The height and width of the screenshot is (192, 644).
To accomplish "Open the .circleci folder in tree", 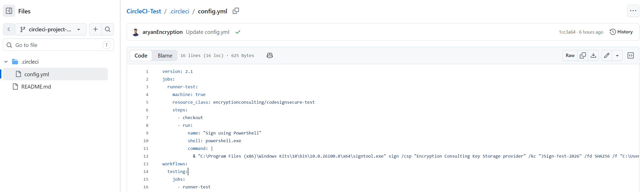I will point(30,62).
